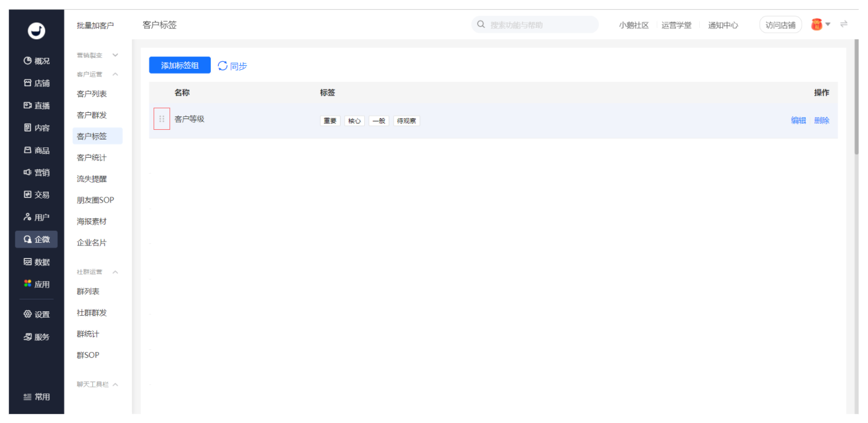The width and height of the screenshot is (868, 423).
Task: Click the 添加标签组 button
Action: [180, 66]
